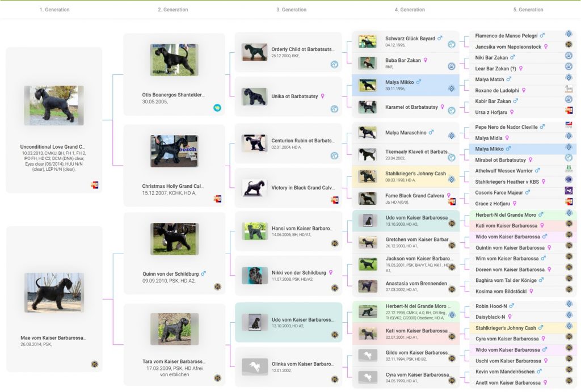This screenshot has height=392, width=581.
Task: Click the purple icon beside Coson's Farce Majeur
Action: point(569,191)
